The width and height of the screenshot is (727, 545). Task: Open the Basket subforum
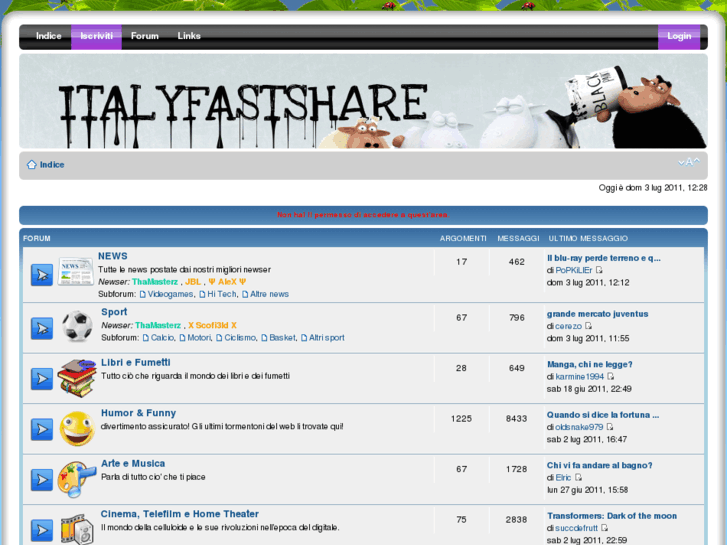282,338
